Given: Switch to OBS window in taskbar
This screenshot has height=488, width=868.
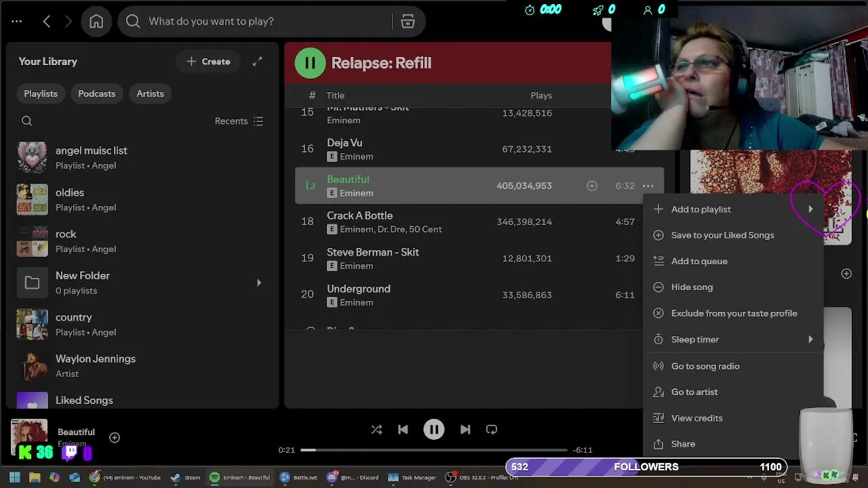Looking at the screenshot, I should pos(481,478).
